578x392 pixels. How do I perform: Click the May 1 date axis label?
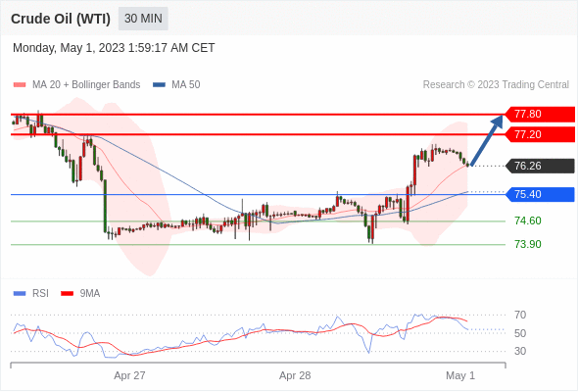(460, 375)
